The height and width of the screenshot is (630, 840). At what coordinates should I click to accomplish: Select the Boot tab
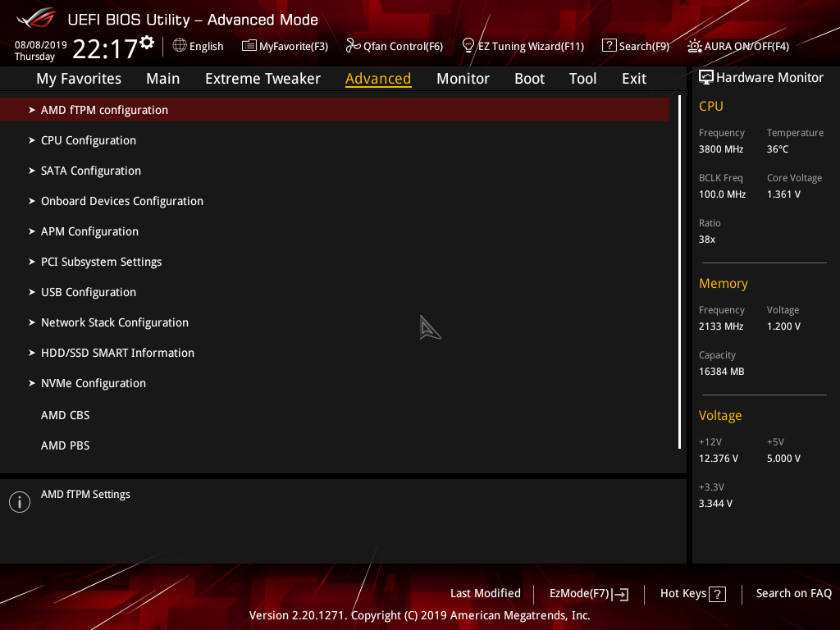[x=529, y=78]
